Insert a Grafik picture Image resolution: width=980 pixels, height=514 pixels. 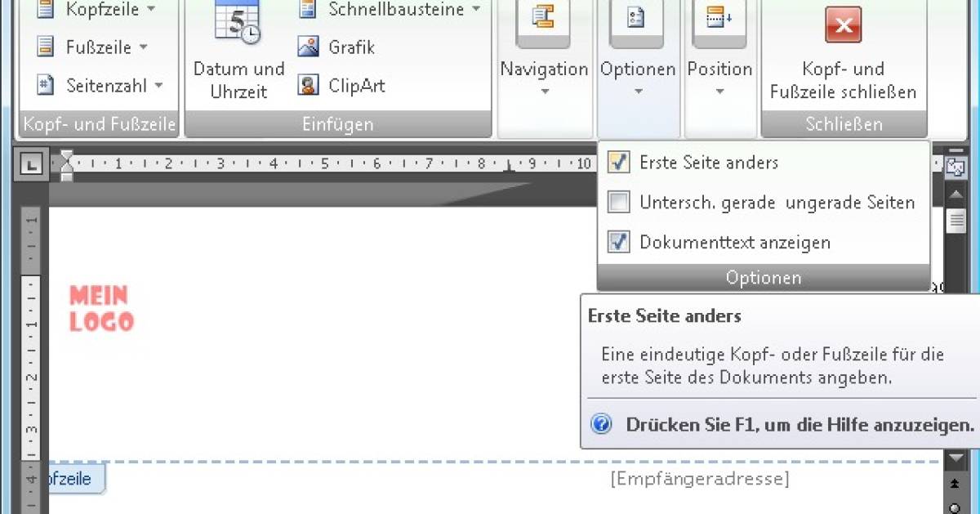tap(308, 47)
